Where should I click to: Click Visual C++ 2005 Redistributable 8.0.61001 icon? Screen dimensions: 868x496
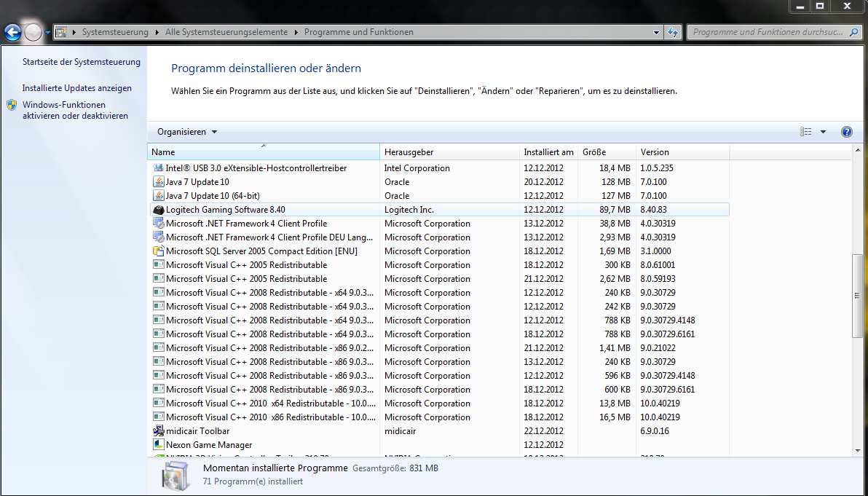(158, 264)
